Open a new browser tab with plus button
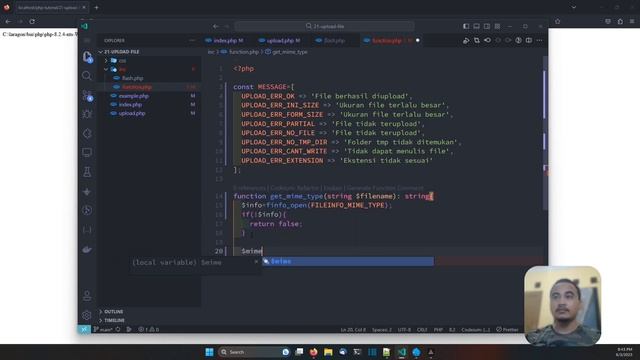 point(96,7)
